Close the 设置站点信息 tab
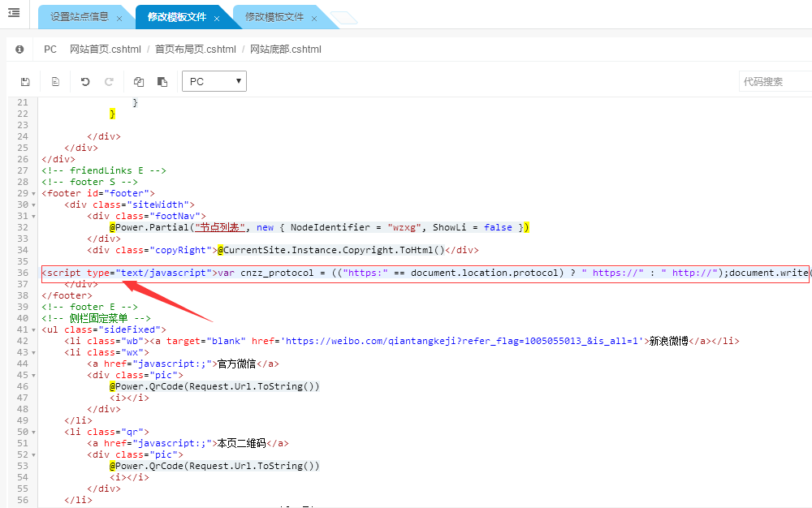 pyautogui.click(x=119, y=18)
